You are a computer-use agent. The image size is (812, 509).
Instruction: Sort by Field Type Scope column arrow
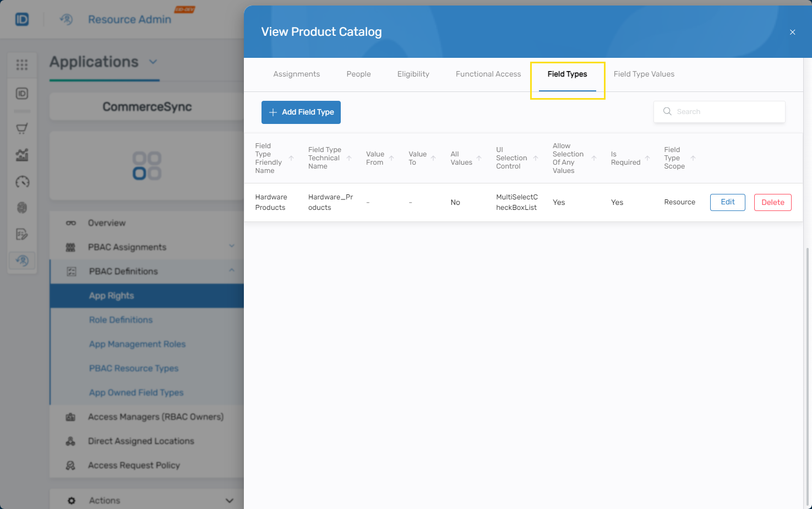click(693, 159)
